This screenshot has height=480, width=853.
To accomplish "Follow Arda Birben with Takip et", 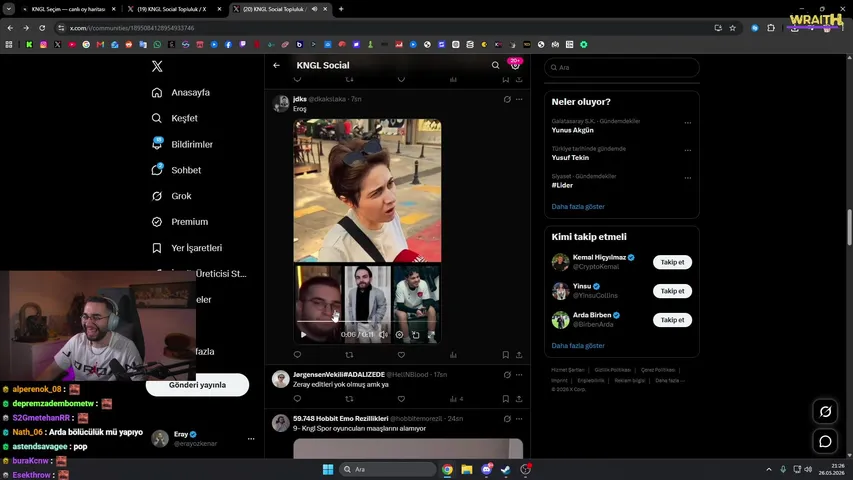I will click(672, 320).
